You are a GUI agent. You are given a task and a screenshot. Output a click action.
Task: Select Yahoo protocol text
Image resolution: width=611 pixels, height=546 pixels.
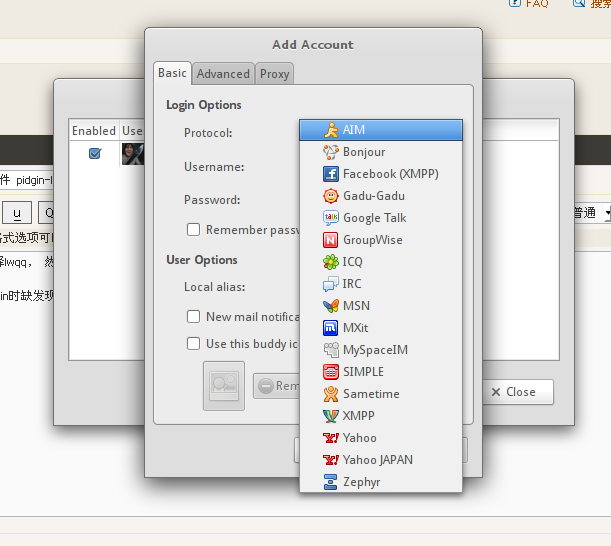coord(360,438)
